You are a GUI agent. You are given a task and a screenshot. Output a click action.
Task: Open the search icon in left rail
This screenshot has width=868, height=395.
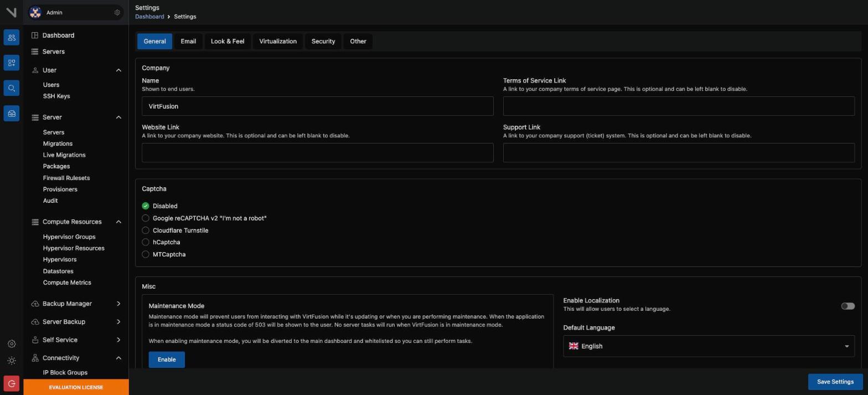[11, 88]
